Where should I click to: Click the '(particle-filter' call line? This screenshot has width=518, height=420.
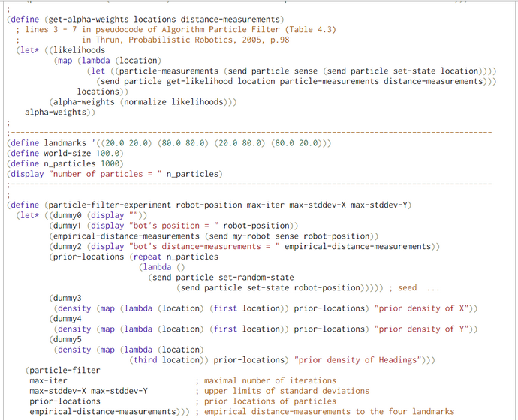click(x=63, y=370)
